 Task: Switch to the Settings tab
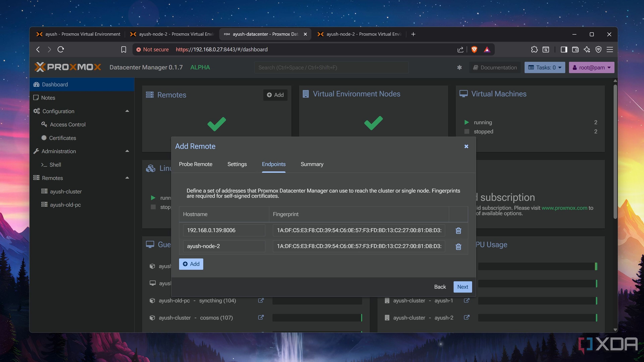(237, 164)
